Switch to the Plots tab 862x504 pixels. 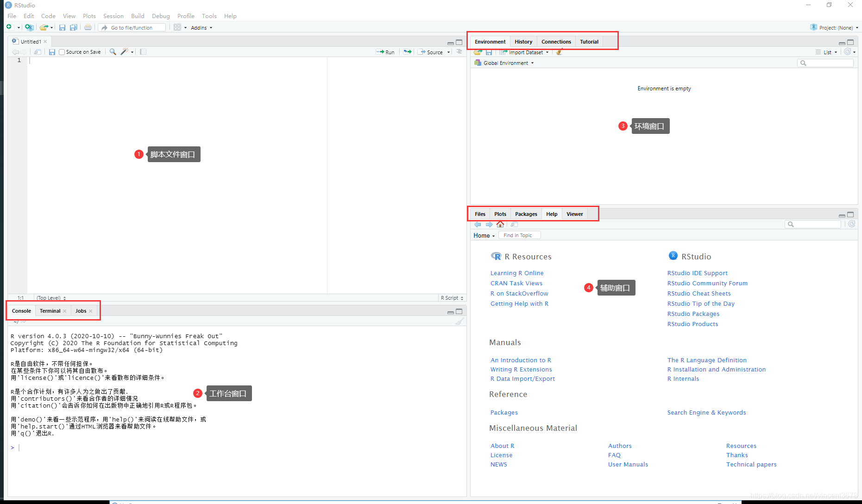500,214
